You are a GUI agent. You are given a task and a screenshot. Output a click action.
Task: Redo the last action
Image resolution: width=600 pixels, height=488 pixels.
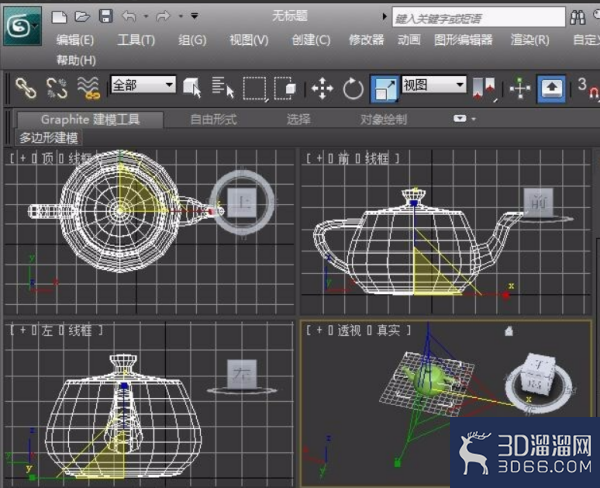point(163,16)
